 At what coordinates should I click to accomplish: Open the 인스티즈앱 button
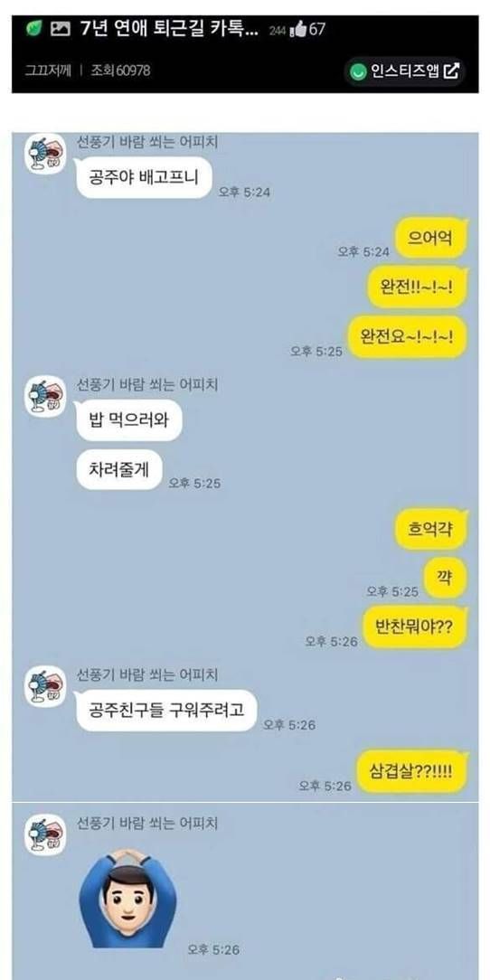click(405, 71)
